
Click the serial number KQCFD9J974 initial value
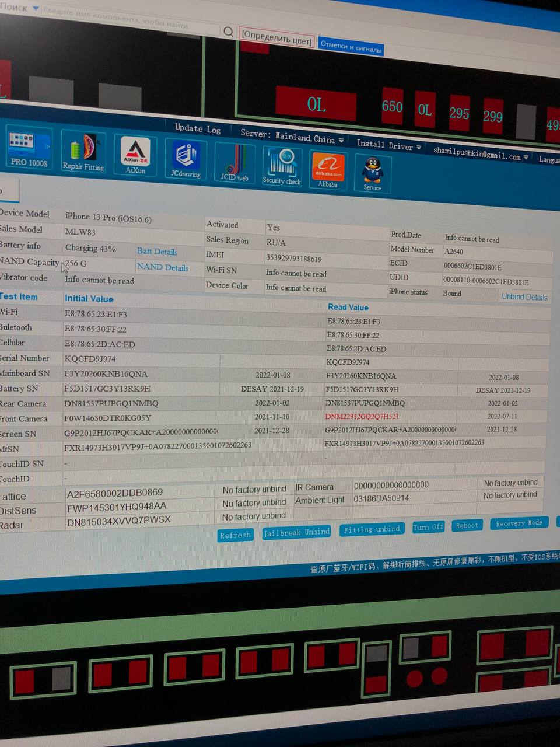90,359
